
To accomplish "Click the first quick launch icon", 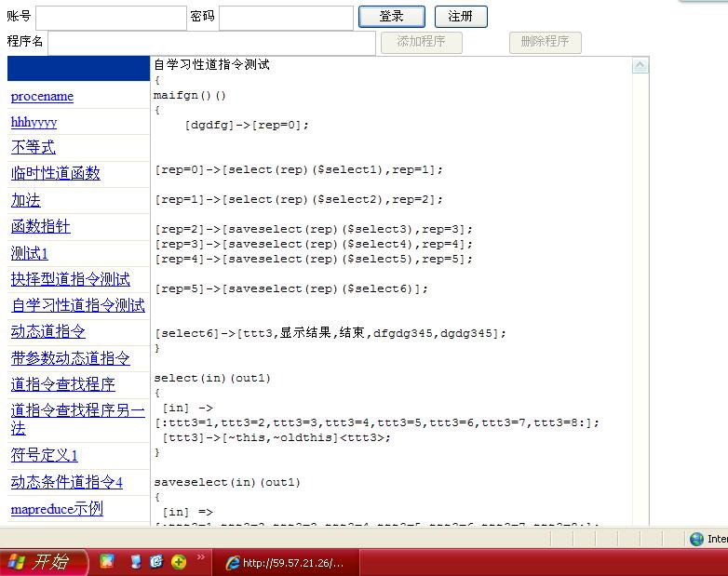I will [x=107, y=562].
